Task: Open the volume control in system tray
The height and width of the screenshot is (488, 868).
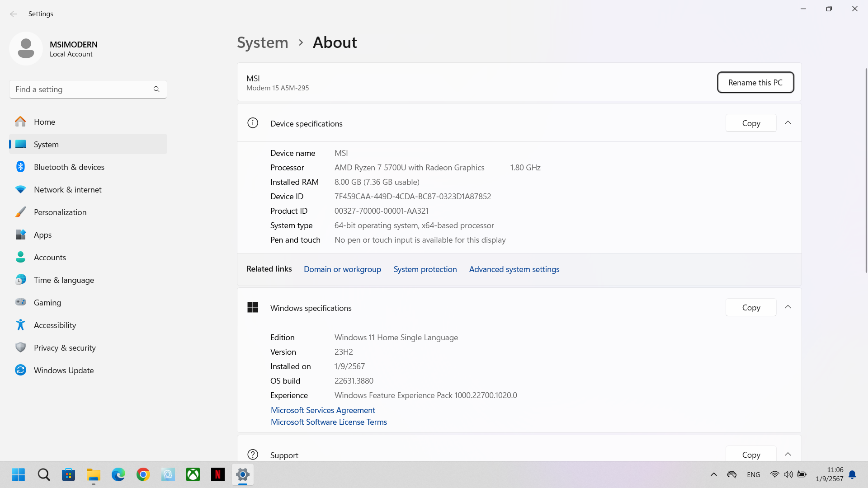Action: pos(788,474)
